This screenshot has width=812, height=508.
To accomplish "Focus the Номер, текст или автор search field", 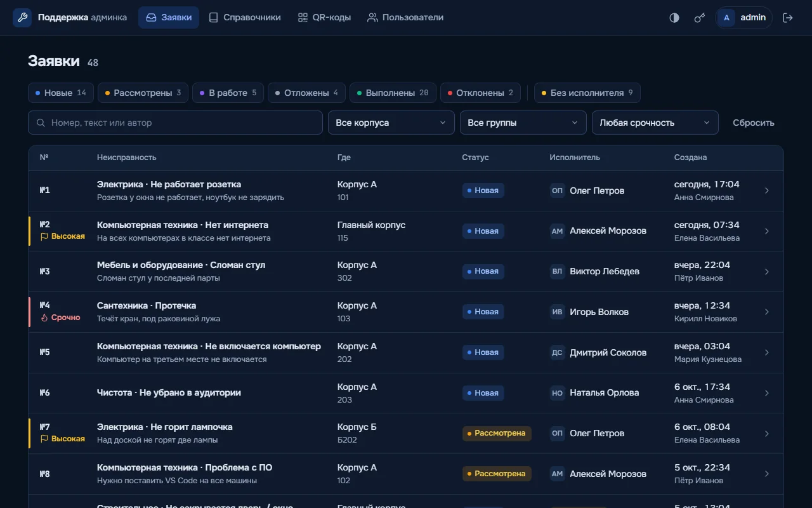I will 175,123.
